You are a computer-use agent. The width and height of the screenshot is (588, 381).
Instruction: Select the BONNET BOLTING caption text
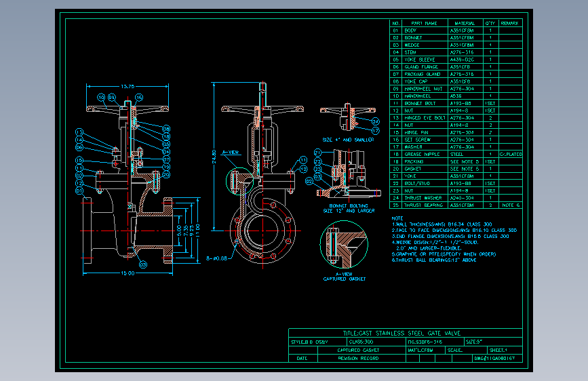349,205
